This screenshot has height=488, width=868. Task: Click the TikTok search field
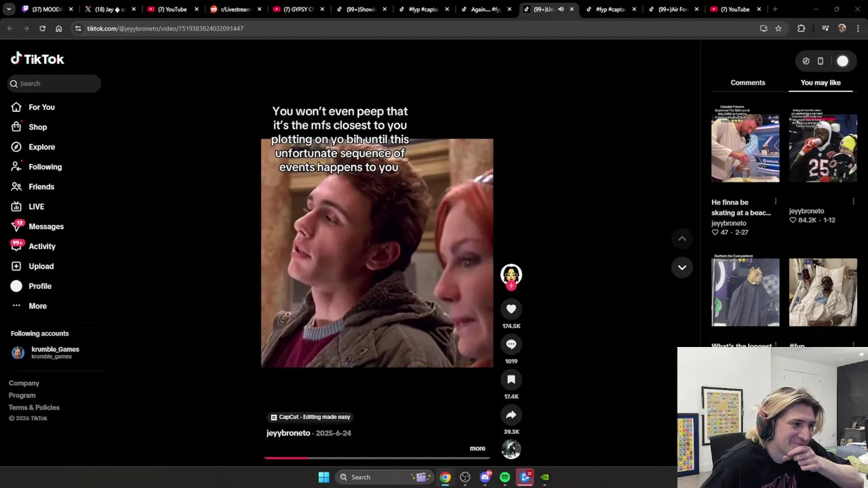coord(54,83)
